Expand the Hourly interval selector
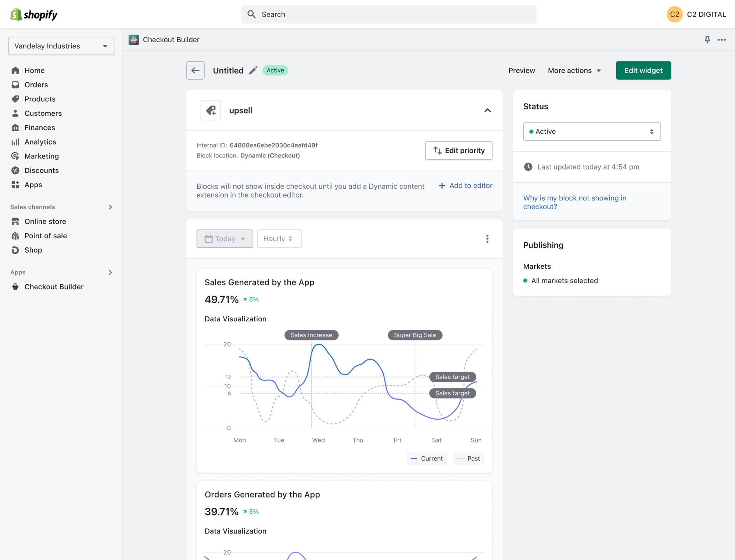The height and width of the screenshot is (560, 735). click(279, 238)
